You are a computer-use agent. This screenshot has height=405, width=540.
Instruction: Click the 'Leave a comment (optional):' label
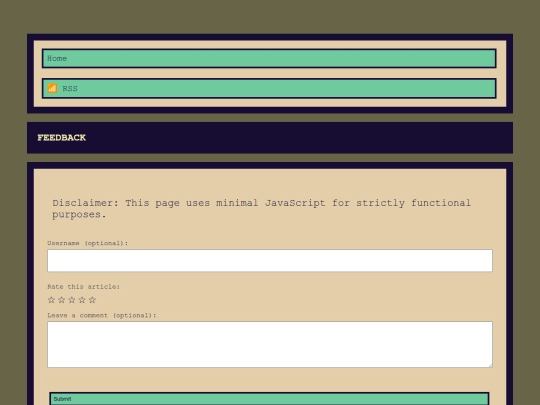pyautogui.click(x=102, y=315)
